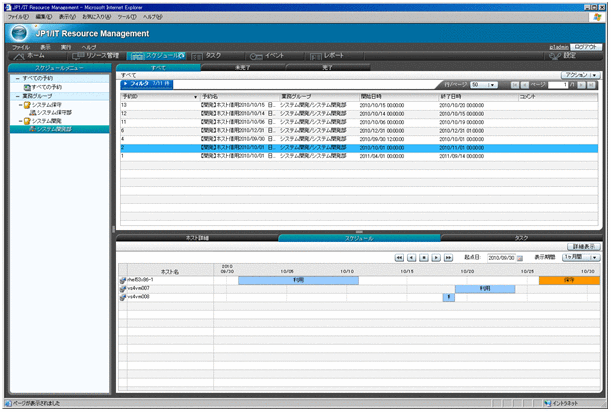Select すべての予約 item in sidebar tree

point(47,87)
